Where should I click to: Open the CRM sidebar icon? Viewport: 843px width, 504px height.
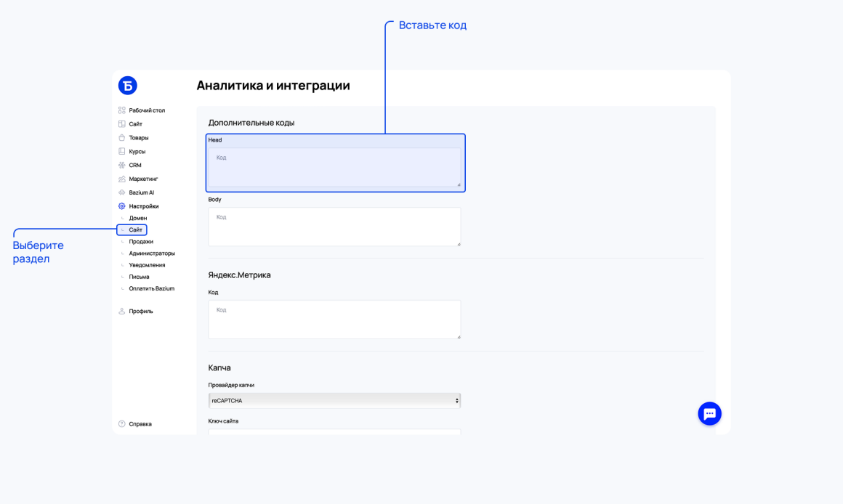[122, 165]
